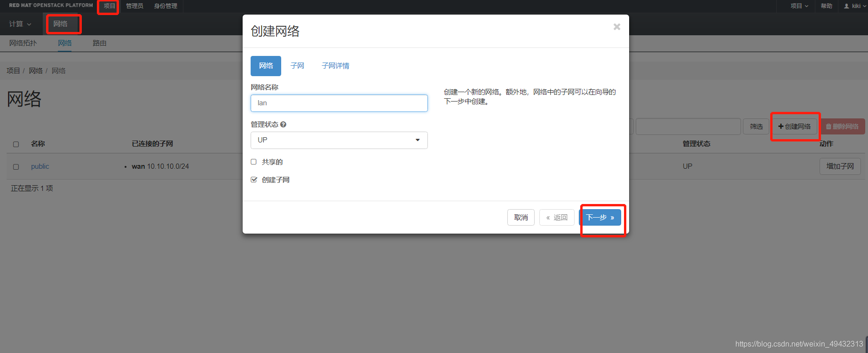The image size is (868, 353).
Task: Click the 创建网络 button on the page
Action: click(x=795, y=126)
